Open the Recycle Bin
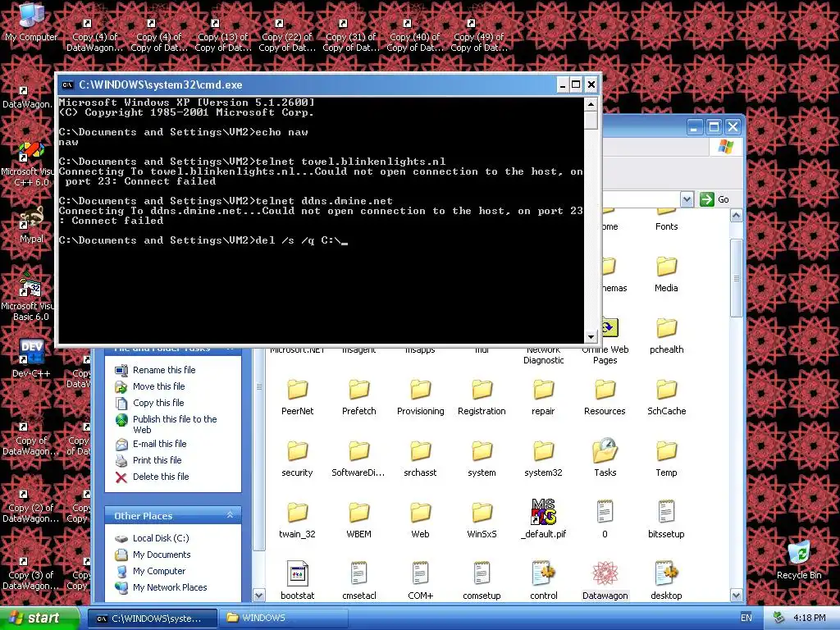This screenshot has width=840, height=630. point(799,559)
